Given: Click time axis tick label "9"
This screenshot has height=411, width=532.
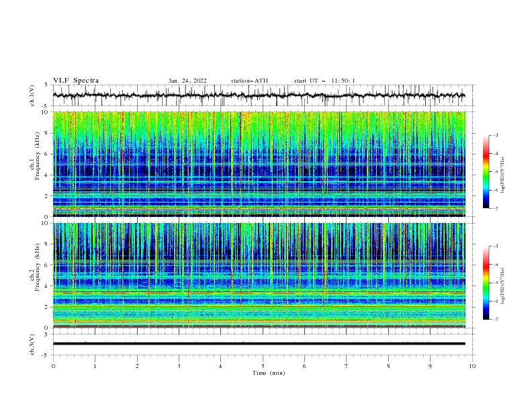Looking at the screenshot, I should click(430, 366).
